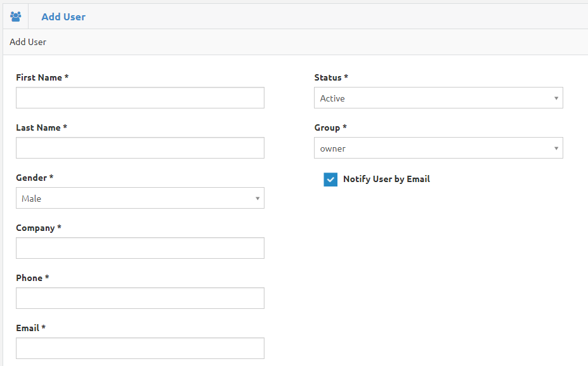Image resolution: width=588 pixels, height=366 pixels.
Task: Click the 'Email *' field label
Action: point(30,328)
